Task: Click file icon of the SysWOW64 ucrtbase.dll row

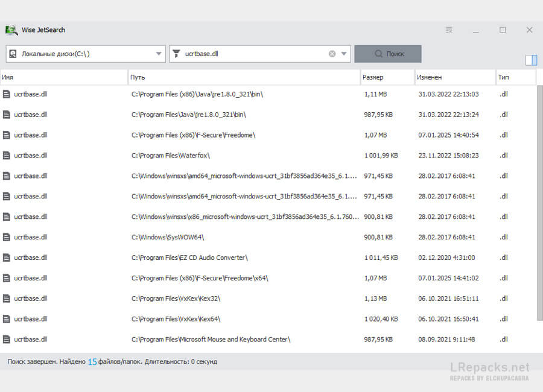Action: [7, 237]
